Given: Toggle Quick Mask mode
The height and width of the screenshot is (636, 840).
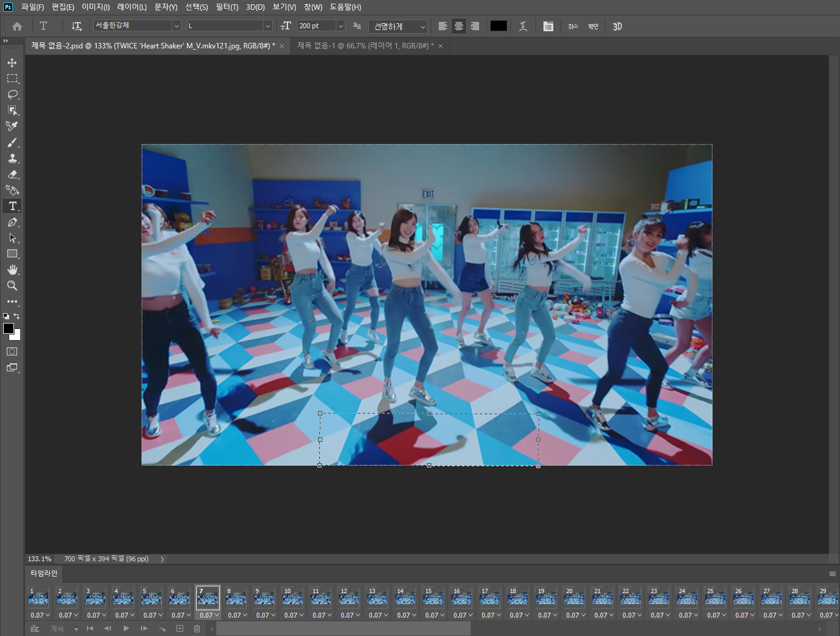Looking at the screenshot, I should coord(12,352).
